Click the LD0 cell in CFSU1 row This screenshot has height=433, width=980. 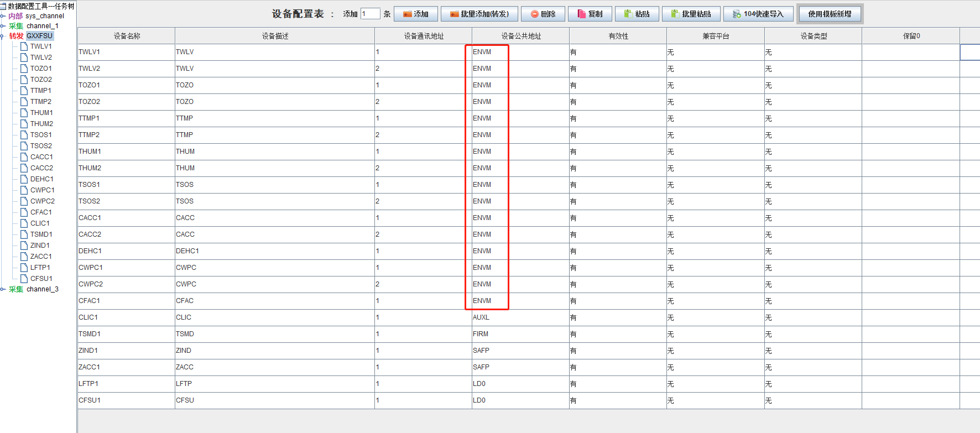point(520,400)
